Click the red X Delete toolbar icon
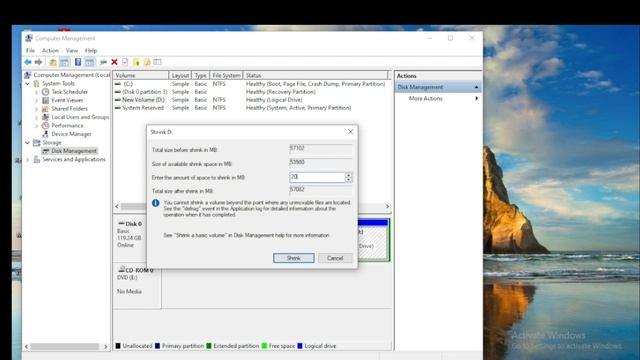The height and width of the screenshot is (360, 640). (x=114, y=62)
